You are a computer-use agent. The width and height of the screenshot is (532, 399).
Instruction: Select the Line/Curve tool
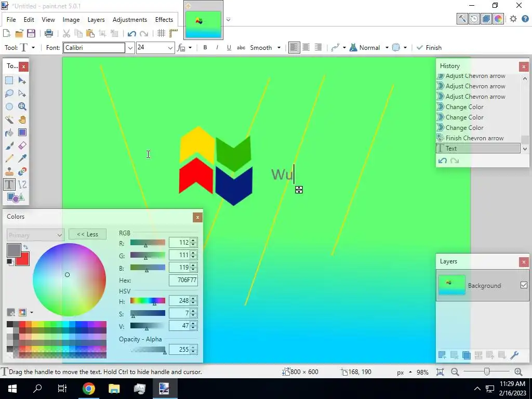click(x=22, y=184)
